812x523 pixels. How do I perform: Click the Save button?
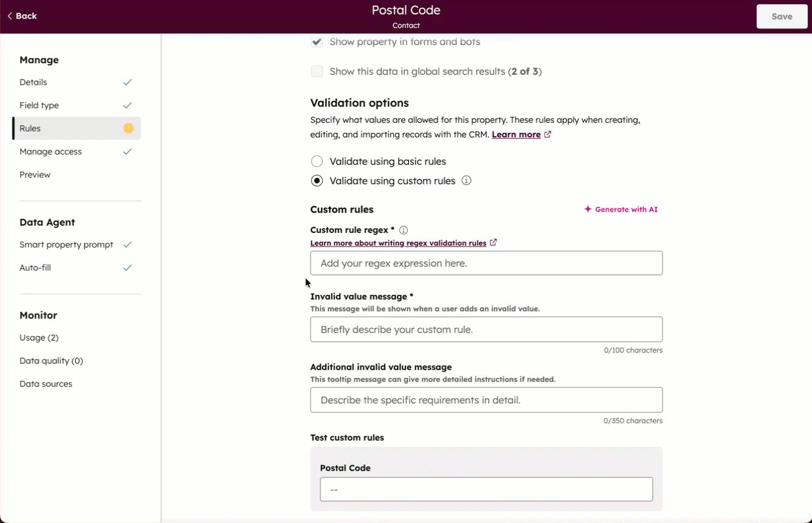(x=782, y=16)
